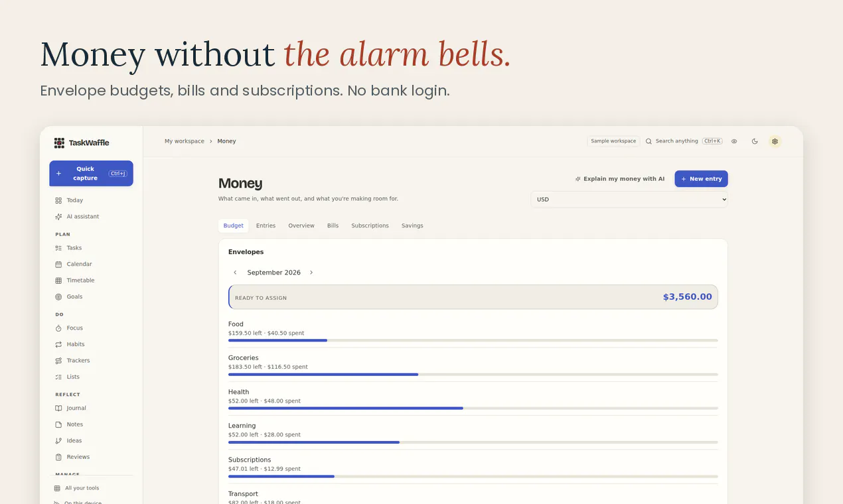Open the Focus timer icon
The height and width of the screenshot is (504, 843).
pos(58,328)
